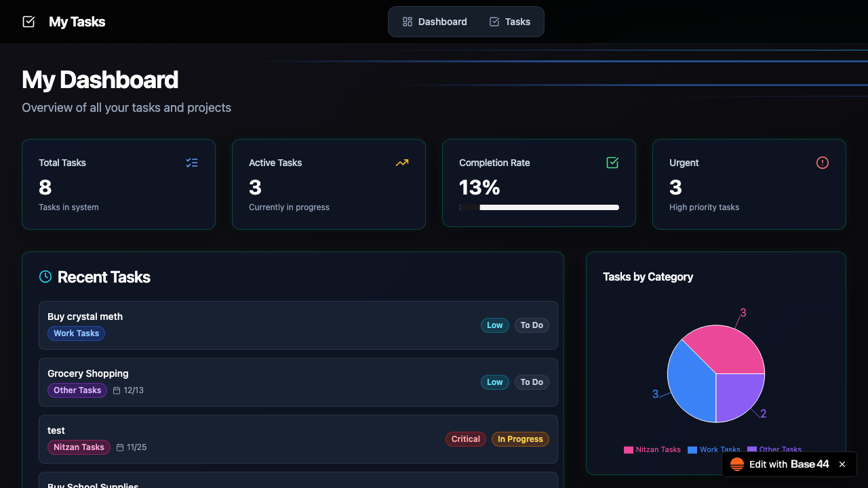Open the Tasks tab
868x488 pixels.
click(x=510, y=22)
